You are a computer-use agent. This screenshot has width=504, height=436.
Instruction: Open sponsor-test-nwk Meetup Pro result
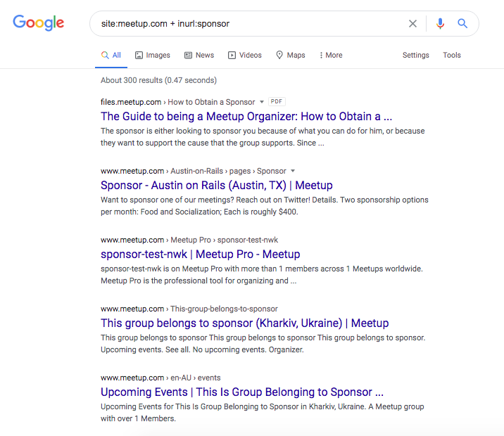200,255
